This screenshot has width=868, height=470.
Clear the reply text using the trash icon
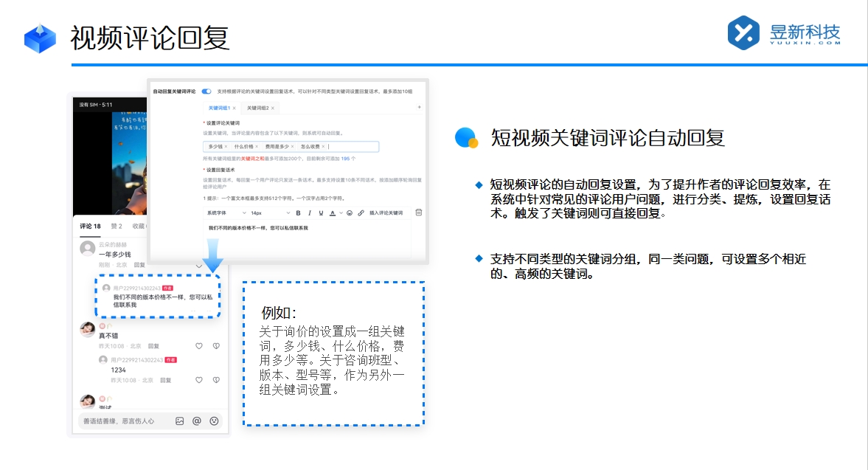(x=419, y=213)
